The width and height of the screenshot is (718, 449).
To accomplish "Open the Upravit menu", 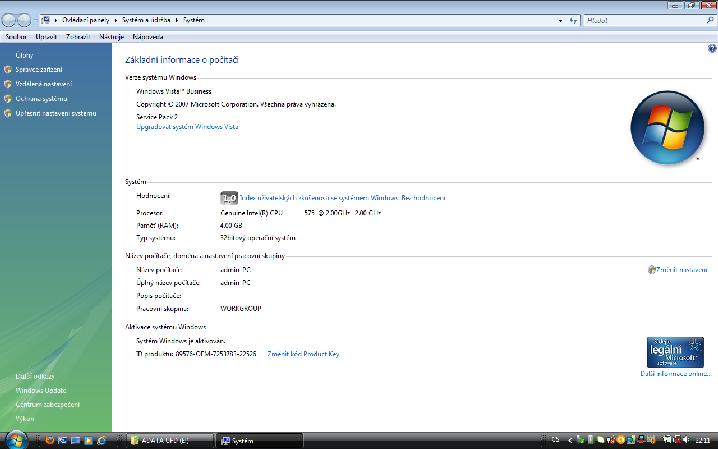I will pyautogui.click(x=46, y=37).
